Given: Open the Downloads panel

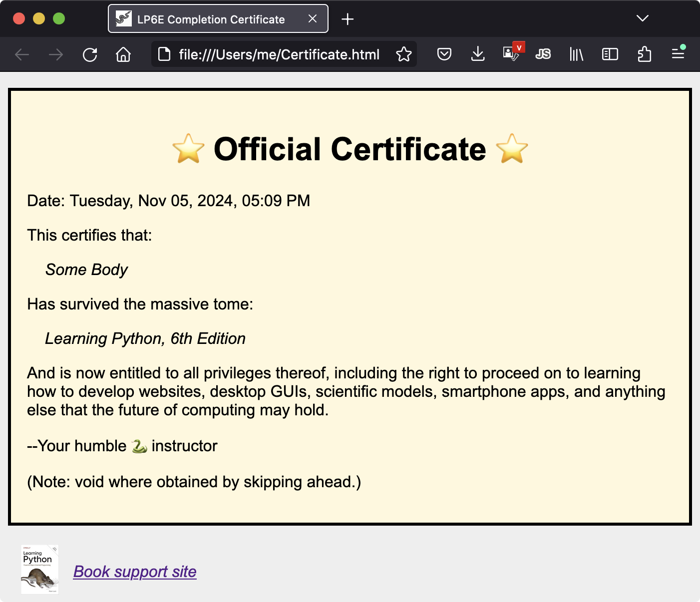Looking at the screenshot, I should pyautogui.click(x=478, y=54).
